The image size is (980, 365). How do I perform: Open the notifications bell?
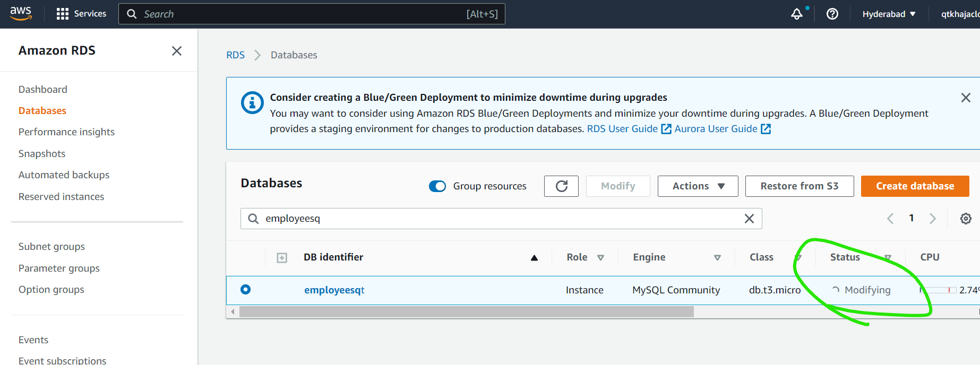(796, 14)
